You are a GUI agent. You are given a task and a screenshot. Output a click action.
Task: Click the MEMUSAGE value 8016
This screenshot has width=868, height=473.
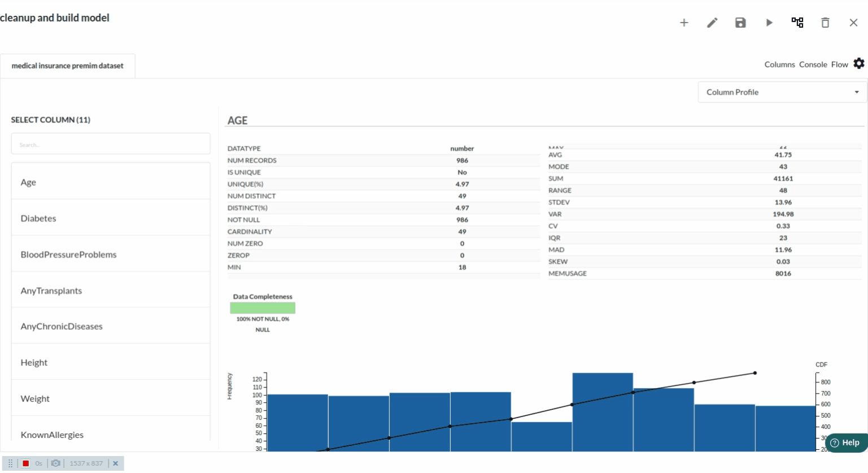point(783,274)
